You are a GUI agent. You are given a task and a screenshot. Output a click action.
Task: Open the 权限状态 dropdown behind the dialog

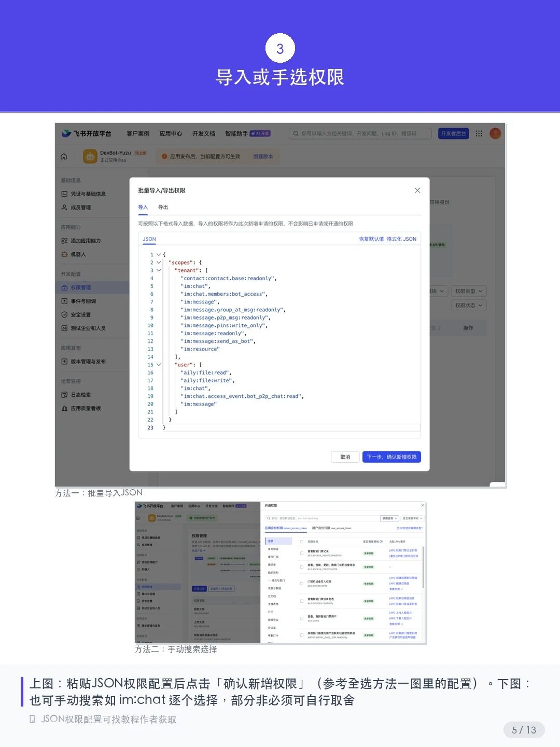tap(469, 306)
